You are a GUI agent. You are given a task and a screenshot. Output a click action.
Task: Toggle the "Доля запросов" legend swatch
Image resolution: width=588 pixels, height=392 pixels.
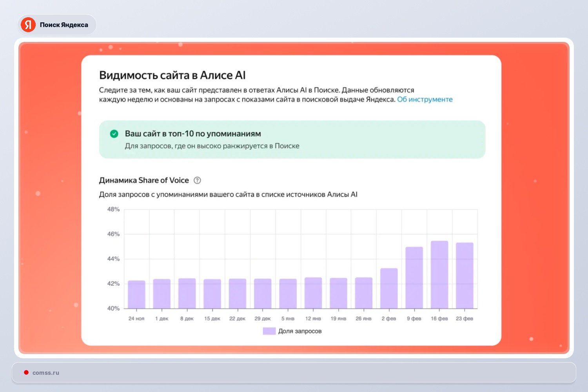(269, 331)
